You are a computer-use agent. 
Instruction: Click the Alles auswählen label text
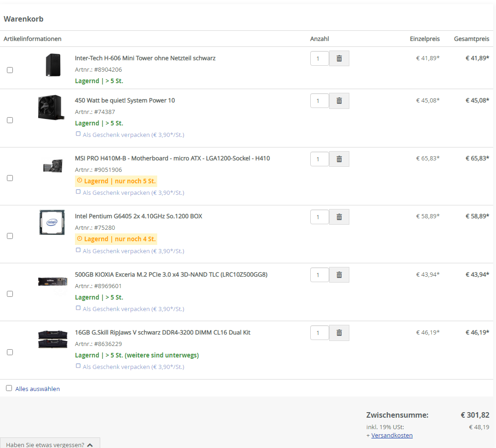38,389
